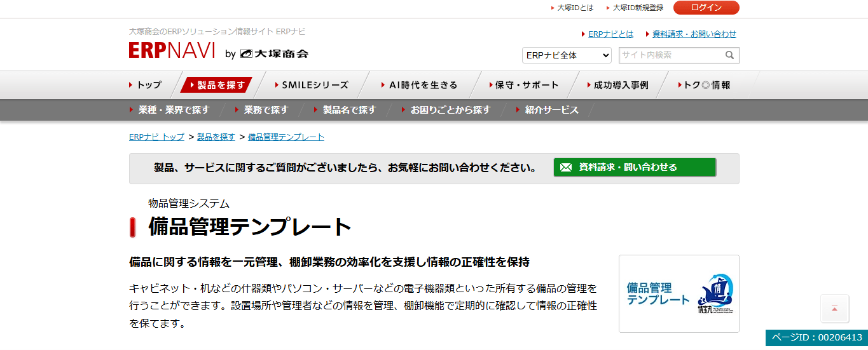The width and height of the screenshot is (868, 350).
Task: Click the ページID : 00206413 label
Action: click(816, 338)
